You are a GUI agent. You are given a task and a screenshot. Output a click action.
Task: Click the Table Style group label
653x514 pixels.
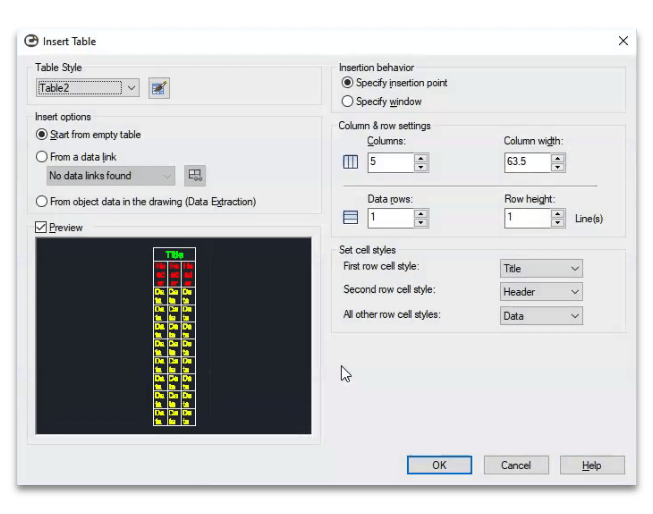tap(58, 67)
